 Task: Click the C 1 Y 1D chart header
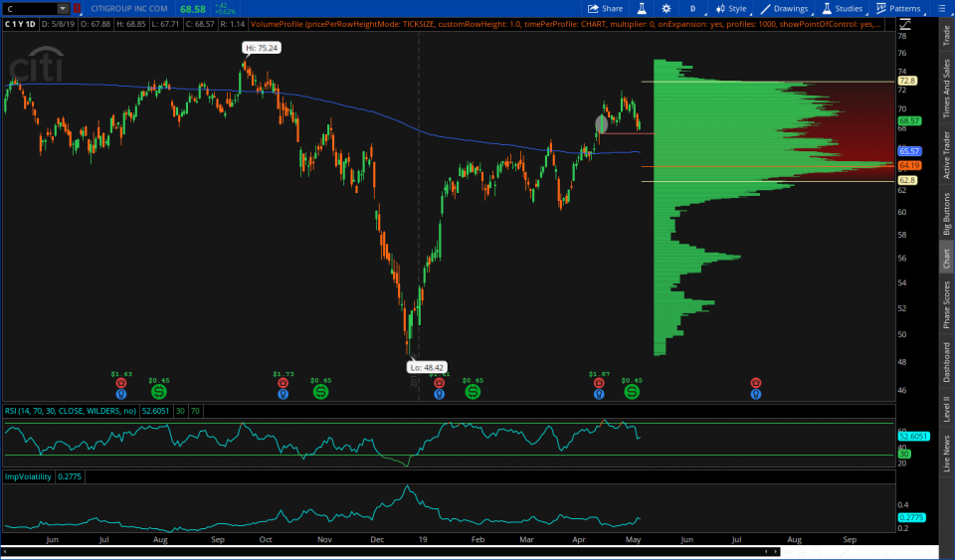click(20, 24)
